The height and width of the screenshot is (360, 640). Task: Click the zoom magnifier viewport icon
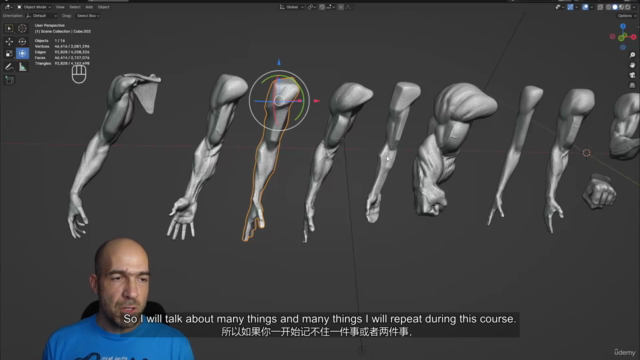tap(632, 55)
